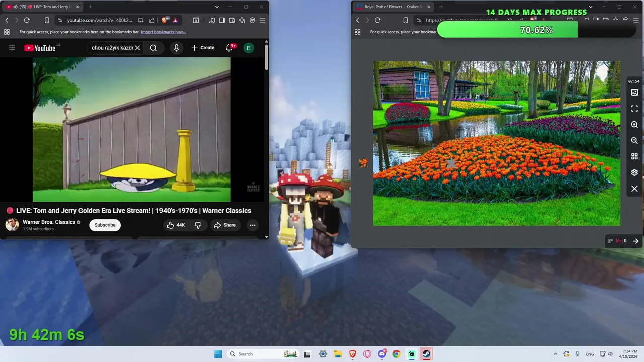Viewport: 644px width, 362px height.
Task: Go back in the YouTube browser window
Action: (7, 20)
